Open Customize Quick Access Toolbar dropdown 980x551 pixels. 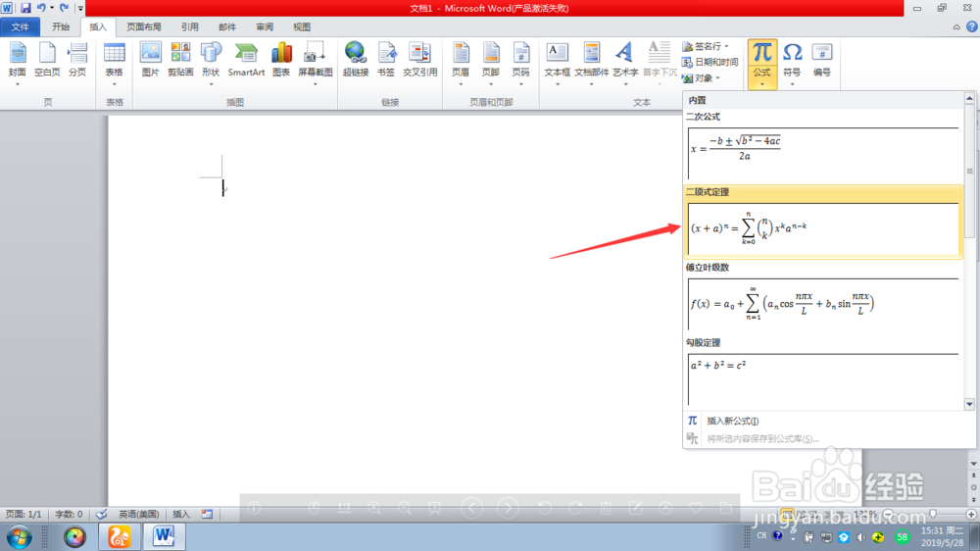point(80,8)
